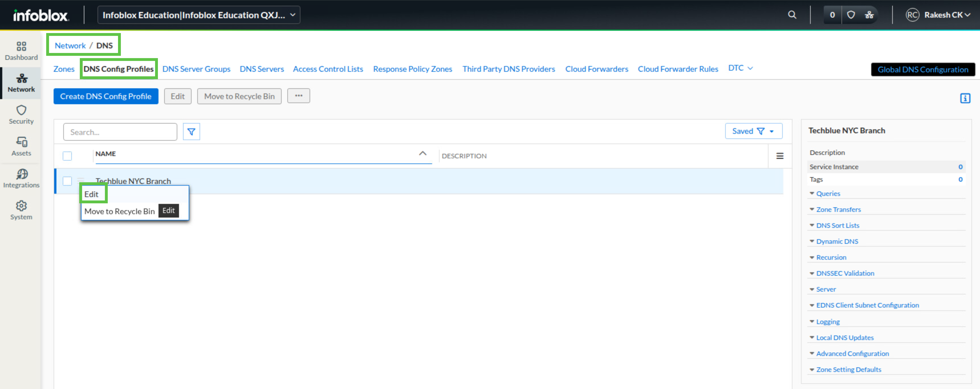Open the Rakesh CK user menu
The image size is (980, 389).
tap(948, 15)
